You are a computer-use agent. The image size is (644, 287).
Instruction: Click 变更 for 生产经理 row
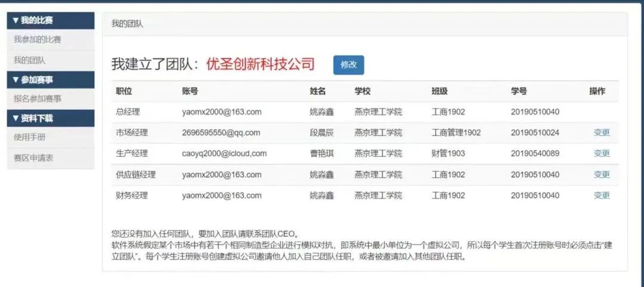tap(602, 153)
